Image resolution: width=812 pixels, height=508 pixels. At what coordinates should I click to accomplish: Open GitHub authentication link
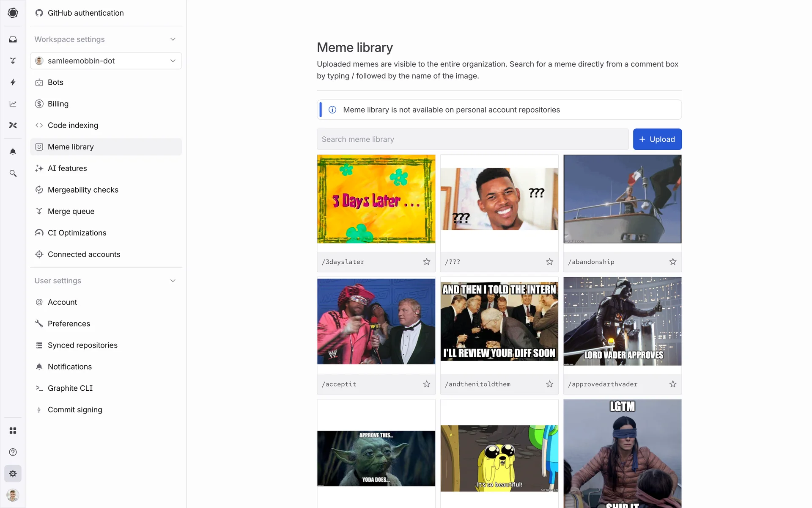85,13
